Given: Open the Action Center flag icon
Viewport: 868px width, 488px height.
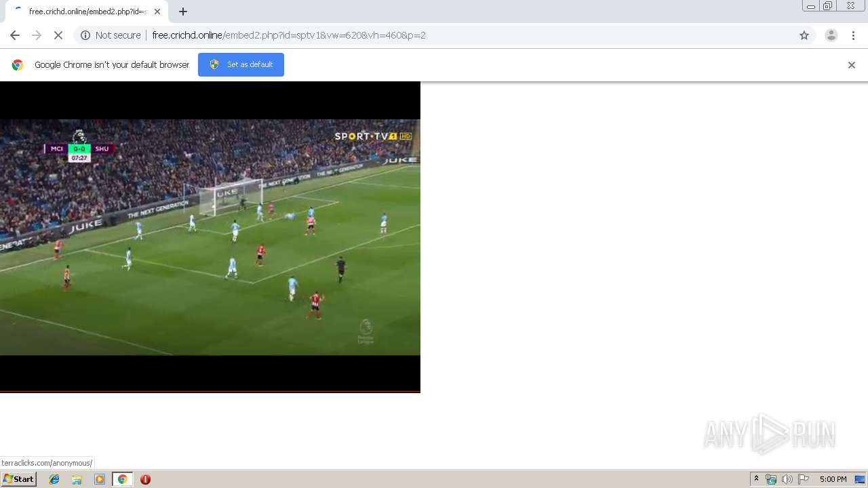Looking at the screenshot, I should pos(804,479).
